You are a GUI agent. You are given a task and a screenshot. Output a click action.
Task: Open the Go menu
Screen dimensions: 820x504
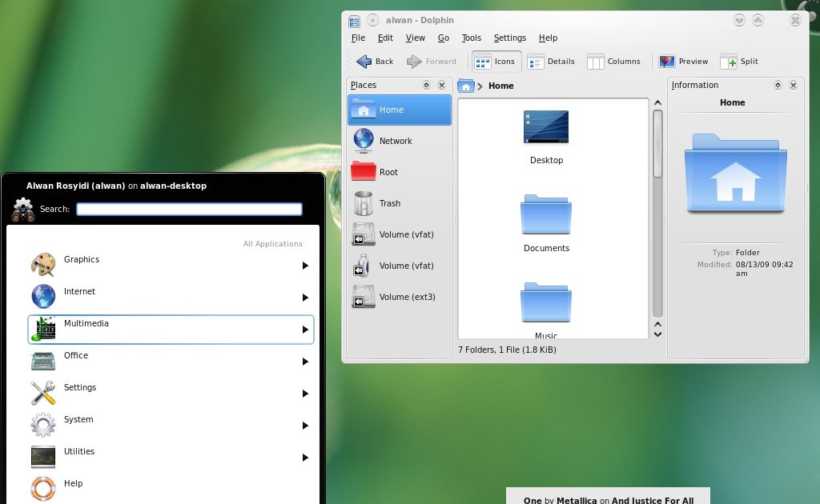(444, 38)
